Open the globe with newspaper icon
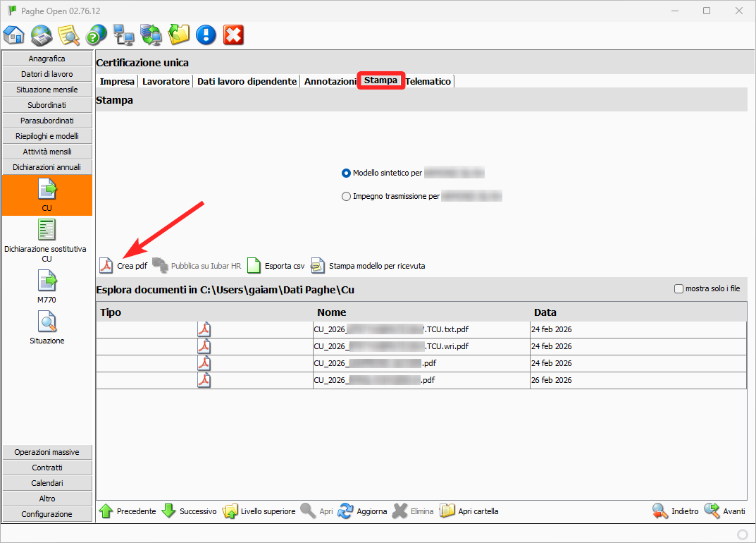This screenshot has height=543, width=756. tap(42, 35)
